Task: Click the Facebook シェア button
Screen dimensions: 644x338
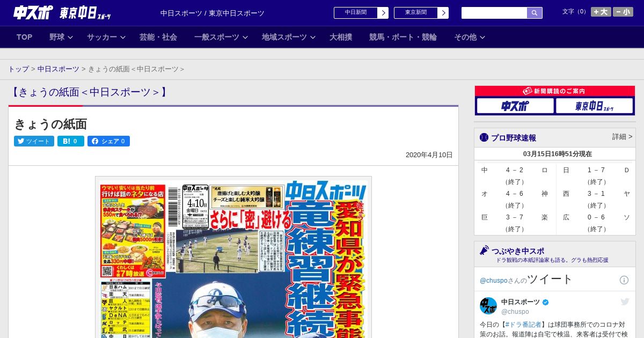Action: click(108, 141)
